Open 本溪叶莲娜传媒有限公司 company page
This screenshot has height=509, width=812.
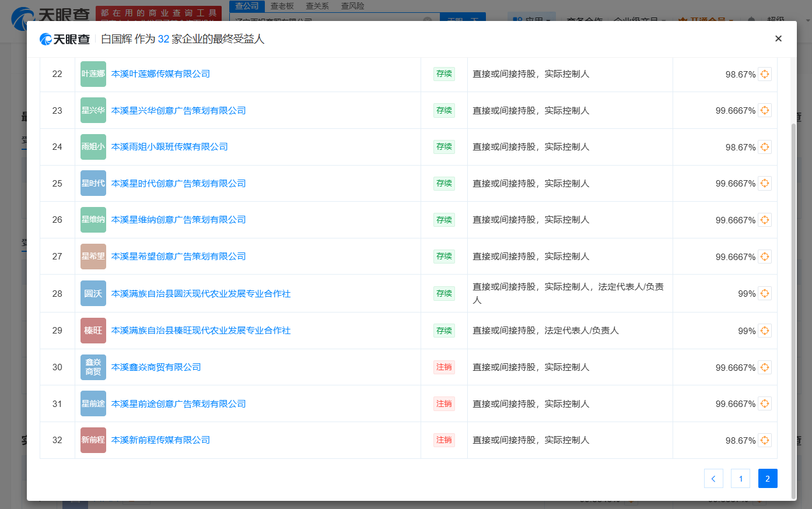pos(160,74)
